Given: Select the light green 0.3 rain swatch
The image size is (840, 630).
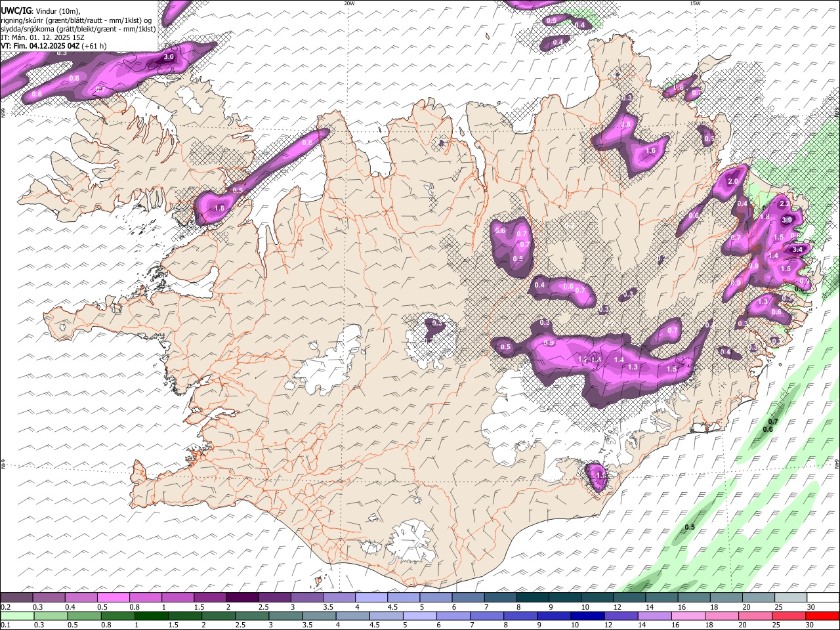Looking at the screenshot, I should pos(51,616).
